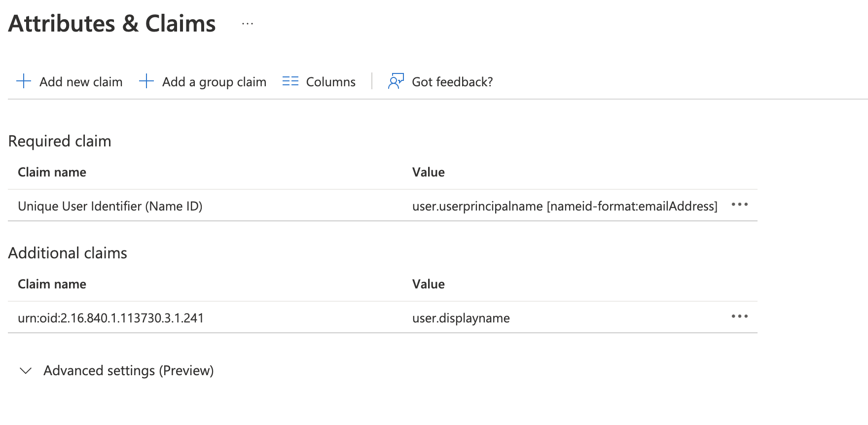Image resolution: width=868 pixels, height=425 pixels.
Task: Click the Claim name header under Additional claims
Action: click(52, 284)
